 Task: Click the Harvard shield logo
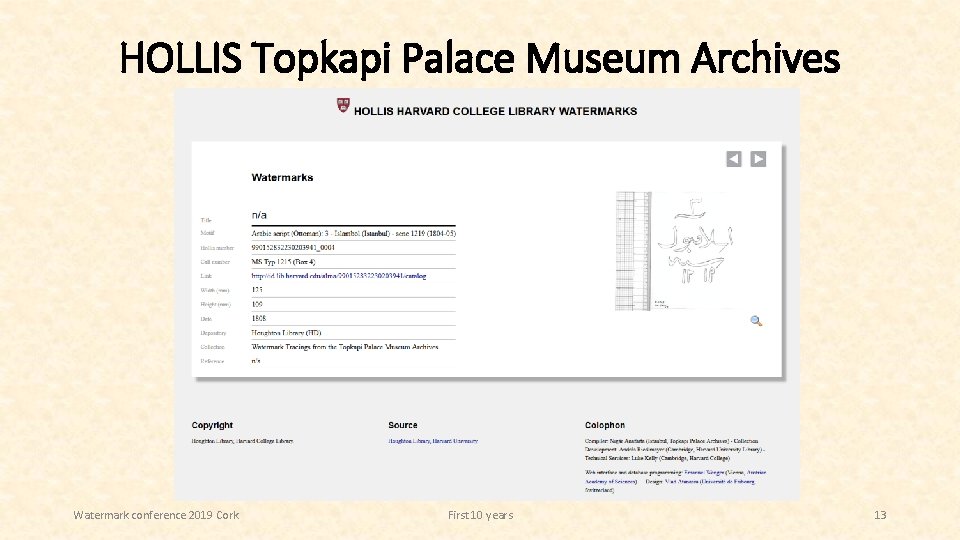tap(343, 105)
